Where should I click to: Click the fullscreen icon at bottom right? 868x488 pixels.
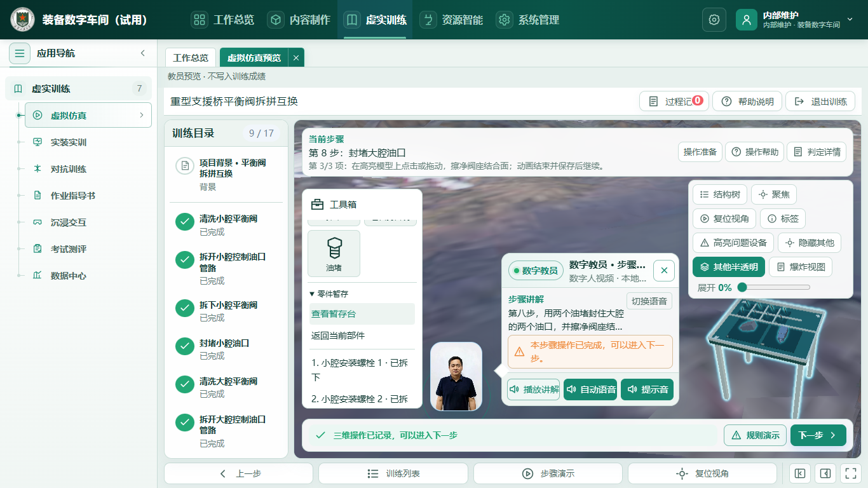(x=850, y=473)
